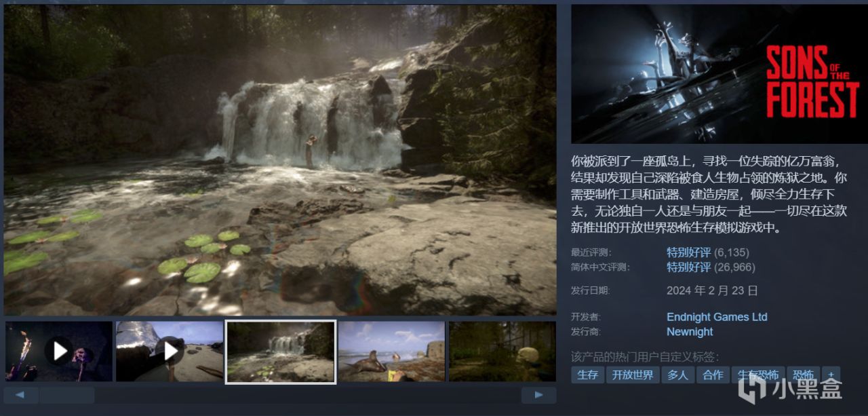Image resolution: width=868 pixels, height=416 pixels.
Task: Click the right scroll arrow under thumbnails
Action: 538,395
